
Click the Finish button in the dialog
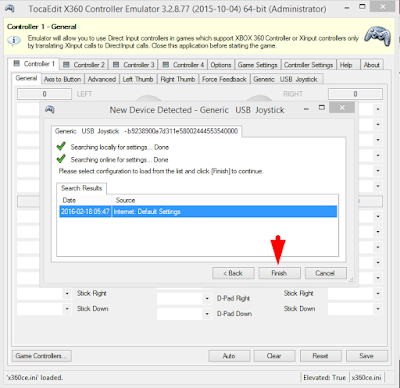[279, 273]
